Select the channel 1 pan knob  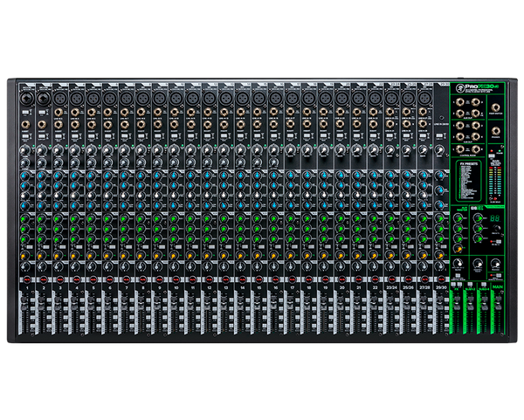25,266
